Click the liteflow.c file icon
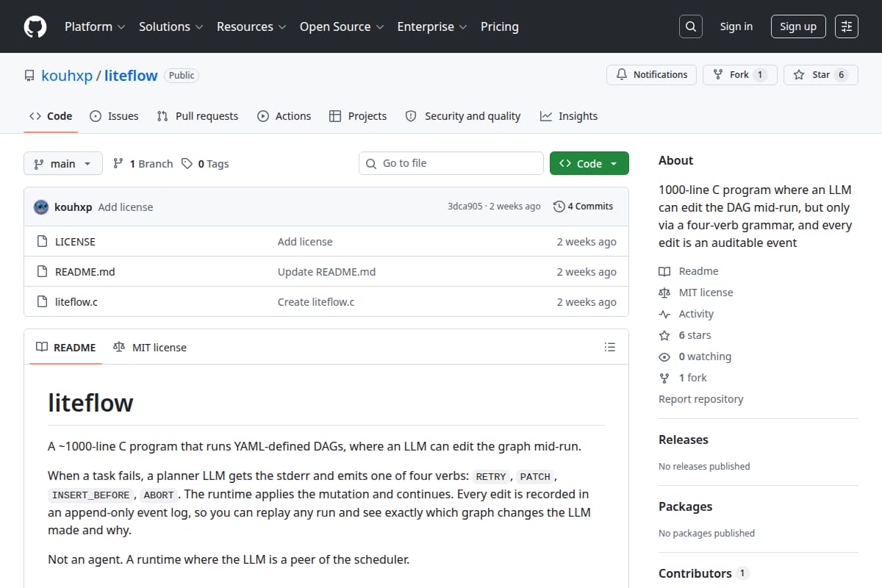882x588 pixels. [x=42, y=302]
